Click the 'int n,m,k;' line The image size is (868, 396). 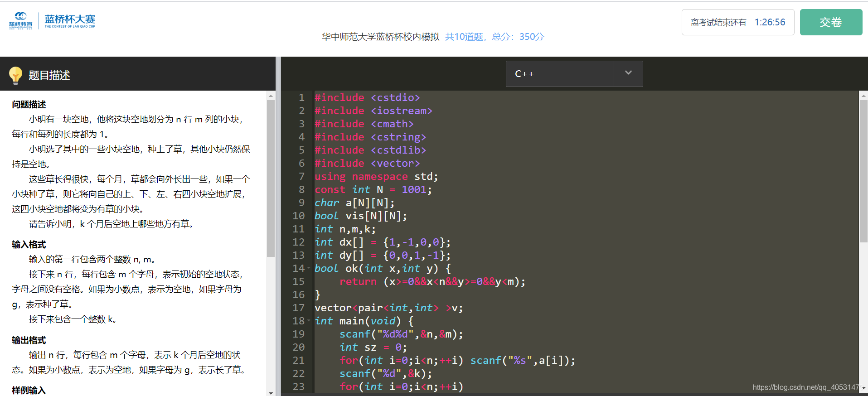tap(345, 229)
